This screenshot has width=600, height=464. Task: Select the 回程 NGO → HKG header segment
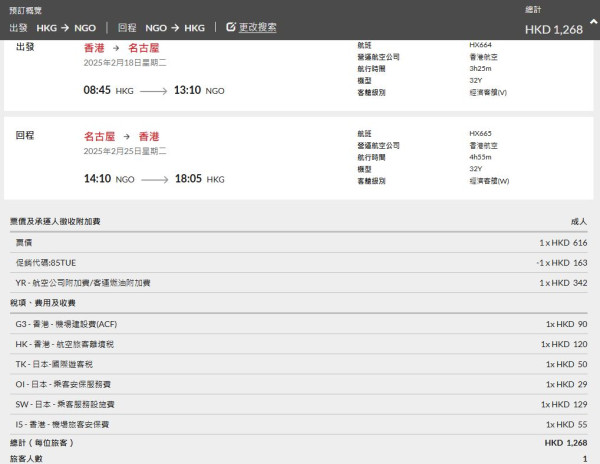(163, 27)
